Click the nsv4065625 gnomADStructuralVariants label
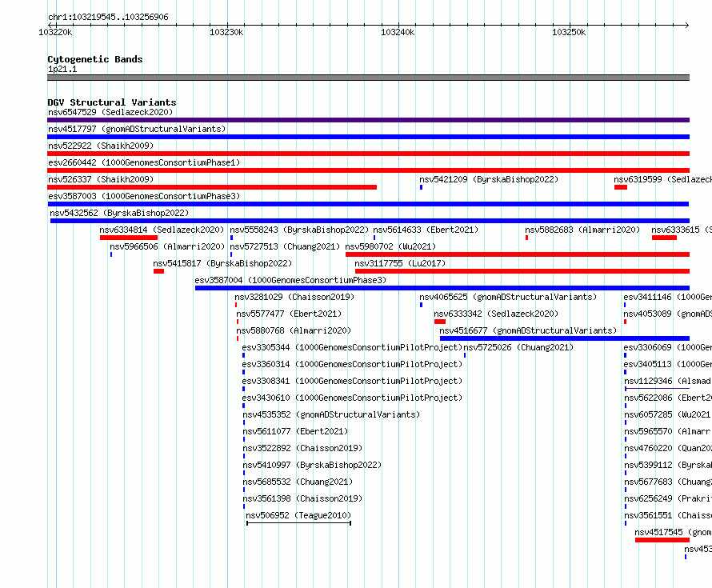 [x=508, y=297]
